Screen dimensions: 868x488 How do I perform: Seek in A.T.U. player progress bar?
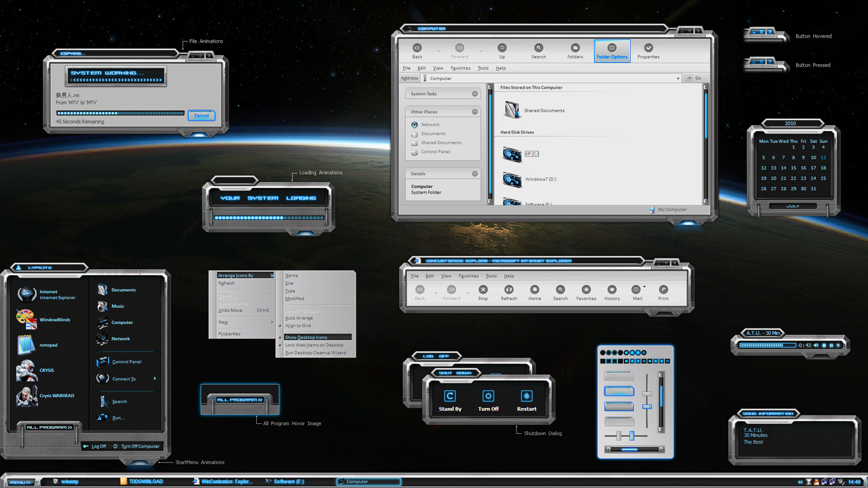point(768,345)
